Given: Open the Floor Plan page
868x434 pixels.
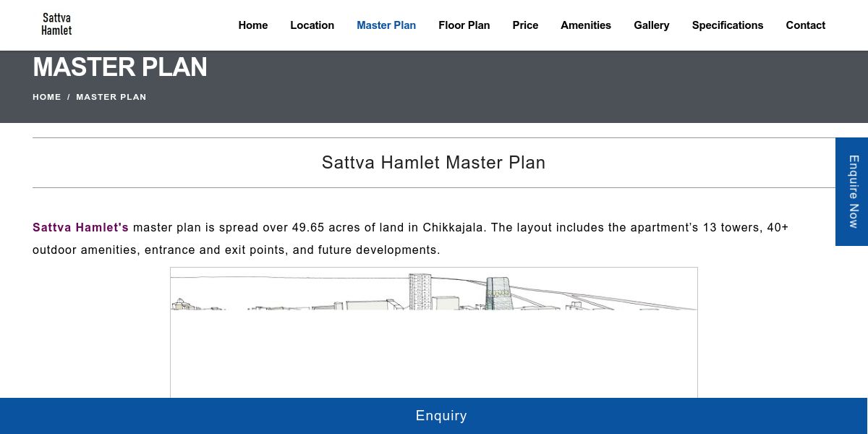Looking at the screenshot, I should pos(464,25).
